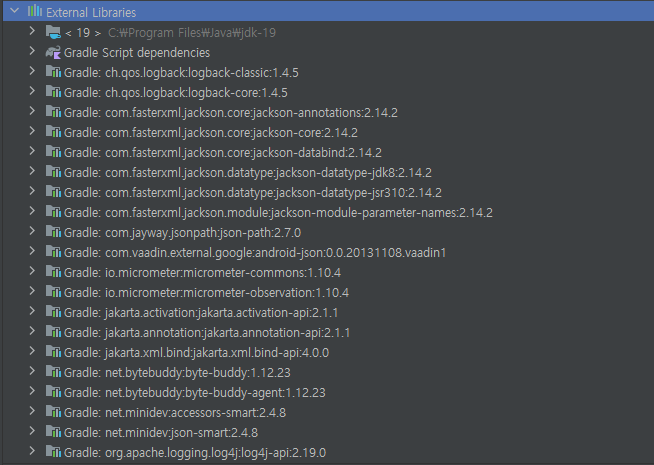
Task: Click library icon for micrometer-observation:1.10.4
Action: coord(53,292)
